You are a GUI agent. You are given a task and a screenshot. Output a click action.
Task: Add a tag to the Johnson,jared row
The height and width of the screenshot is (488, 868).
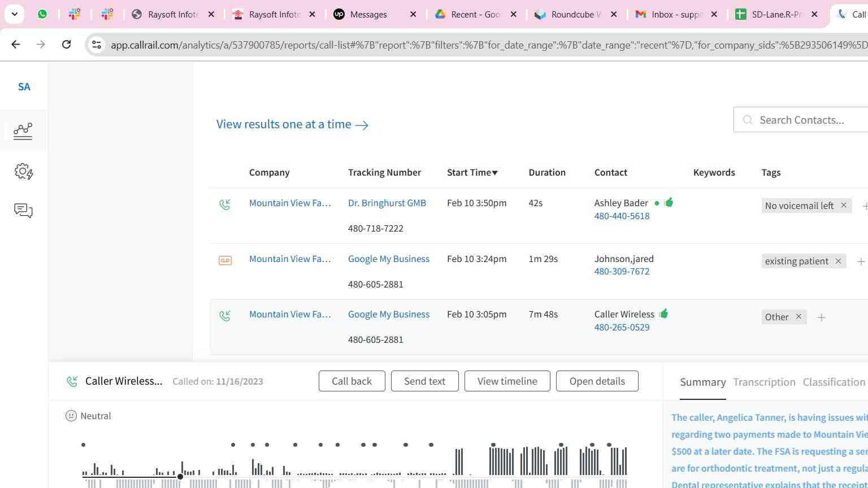(861, 262)
